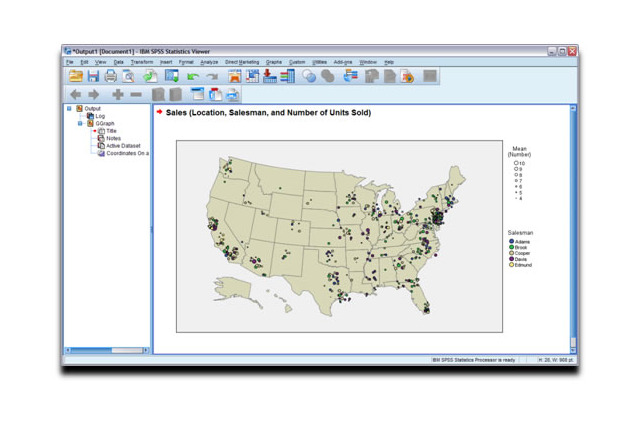Click the Save disk icon

93,76
